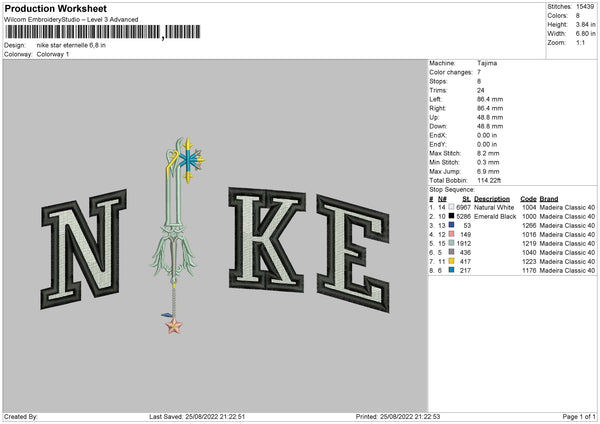The height and width of the screenshot is (424, 600).
Task: Click the Created By label in the footer
Action: (x=21, y=417)
